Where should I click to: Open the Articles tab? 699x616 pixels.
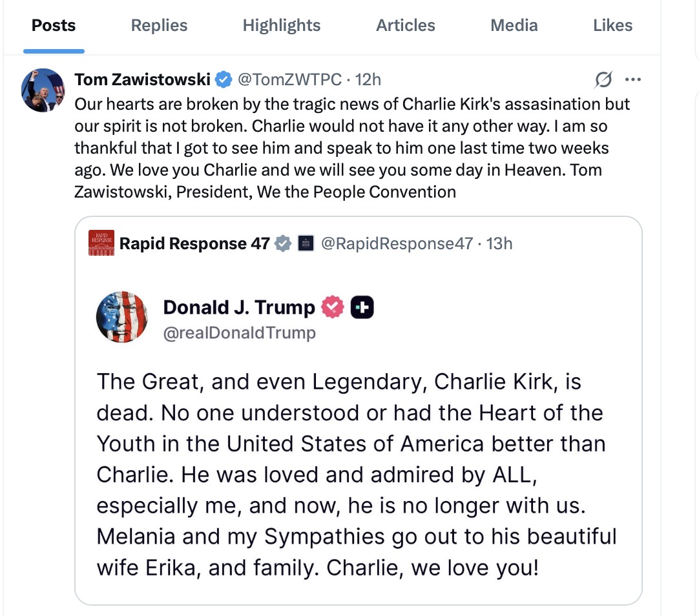[x=405, y=25]
